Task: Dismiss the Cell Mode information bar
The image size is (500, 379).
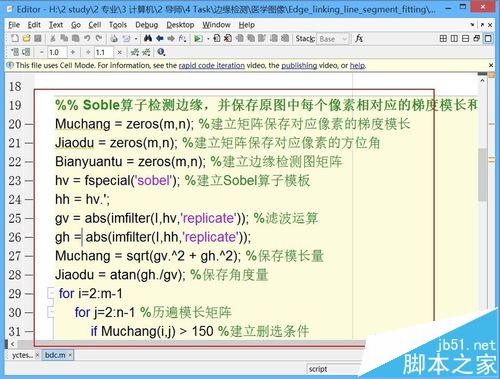Action: (491, 65)
